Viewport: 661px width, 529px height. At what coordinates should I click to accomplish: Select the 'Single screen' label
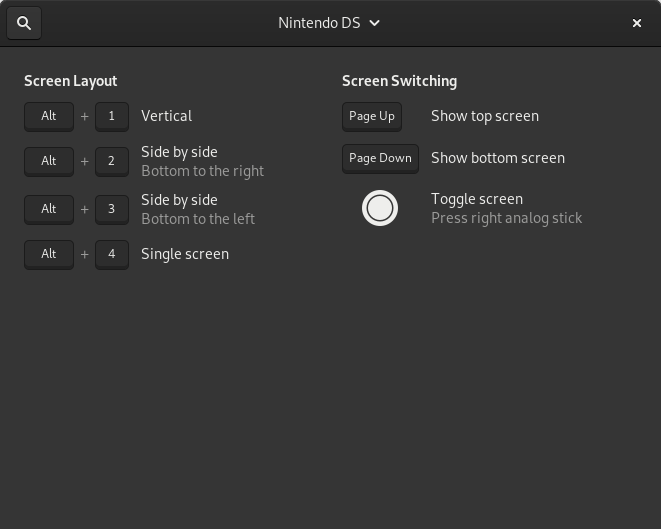(185, 254)
